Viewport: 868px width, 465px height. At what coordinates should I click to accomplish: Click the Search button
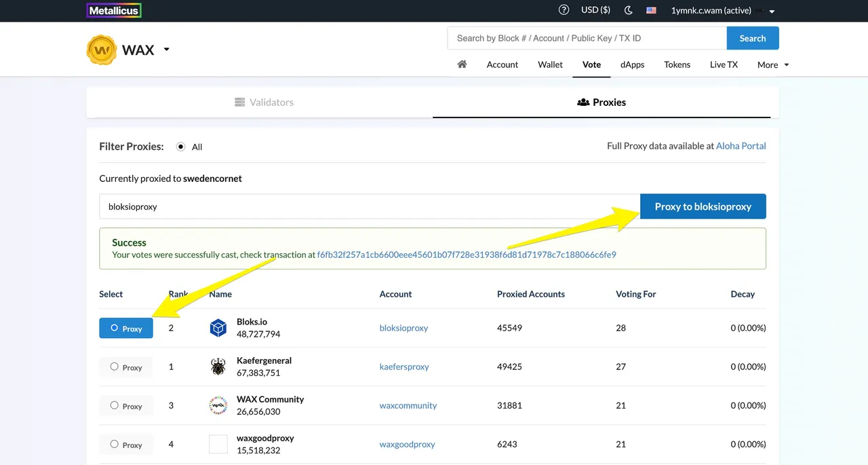[x=753, y=38]
